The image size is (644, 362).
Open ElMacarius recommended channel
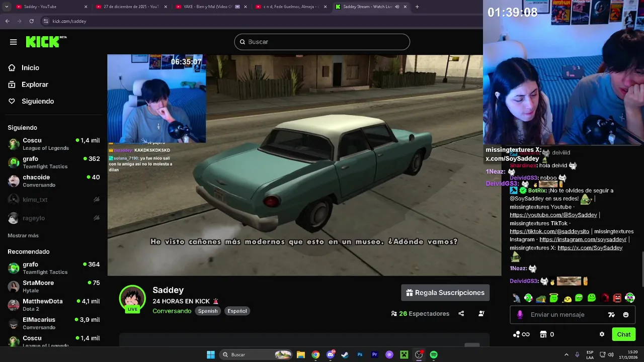coord(53,323)
